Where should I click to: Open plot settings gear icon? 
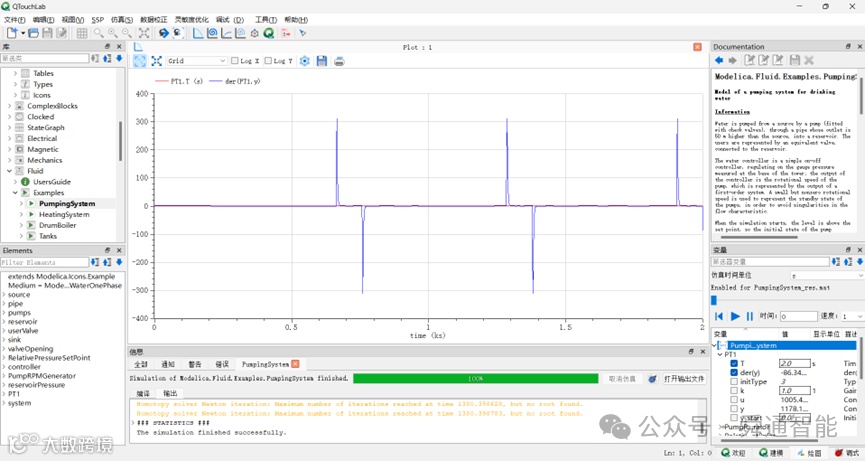[305, 61]
